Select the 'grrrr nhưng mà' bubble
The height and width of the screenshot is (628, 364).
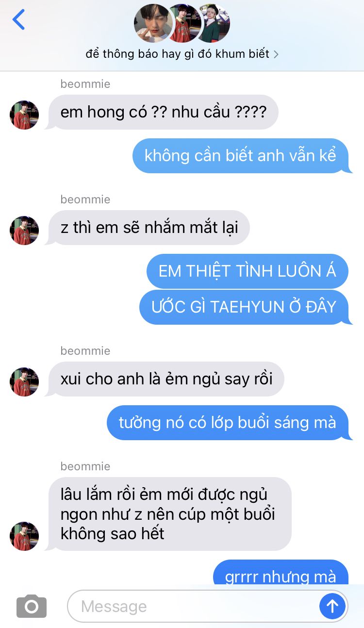[x=281, y=573]
